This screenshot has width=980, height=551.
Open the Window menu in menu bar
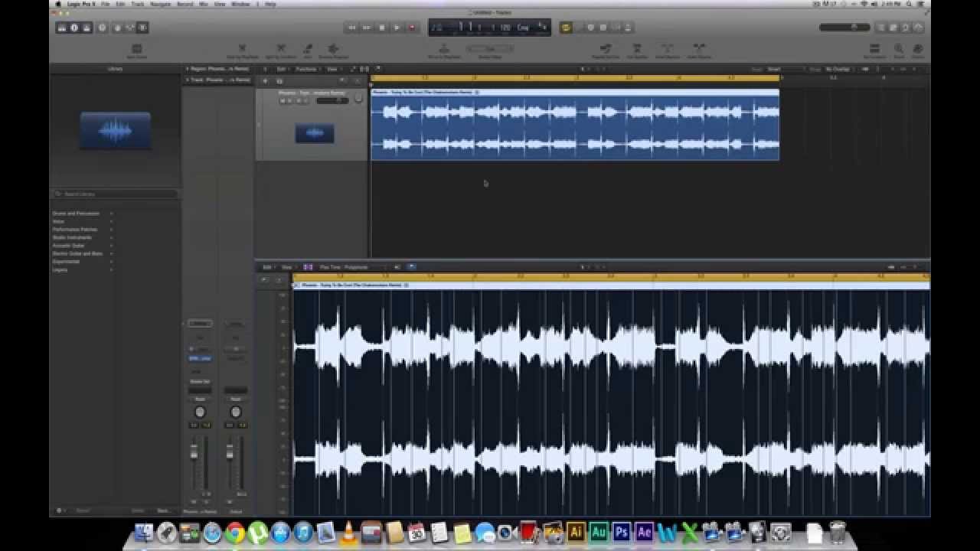pos(240,4)
